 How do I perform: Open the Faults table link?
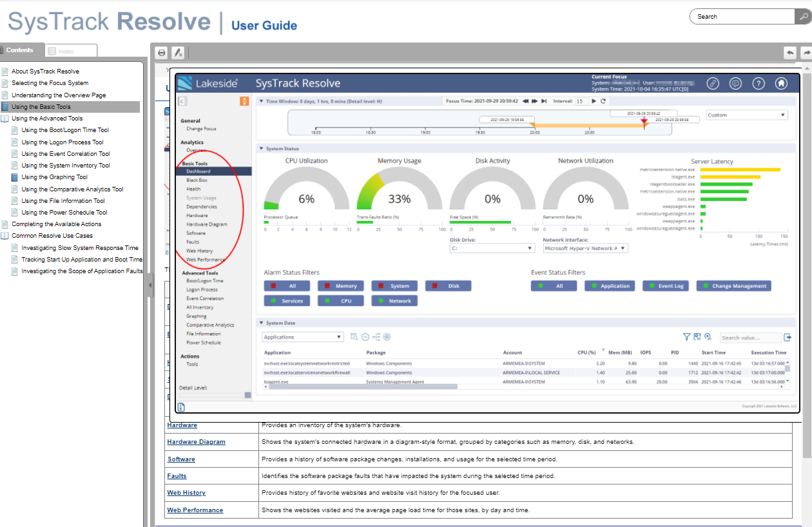tap(177, 475)
